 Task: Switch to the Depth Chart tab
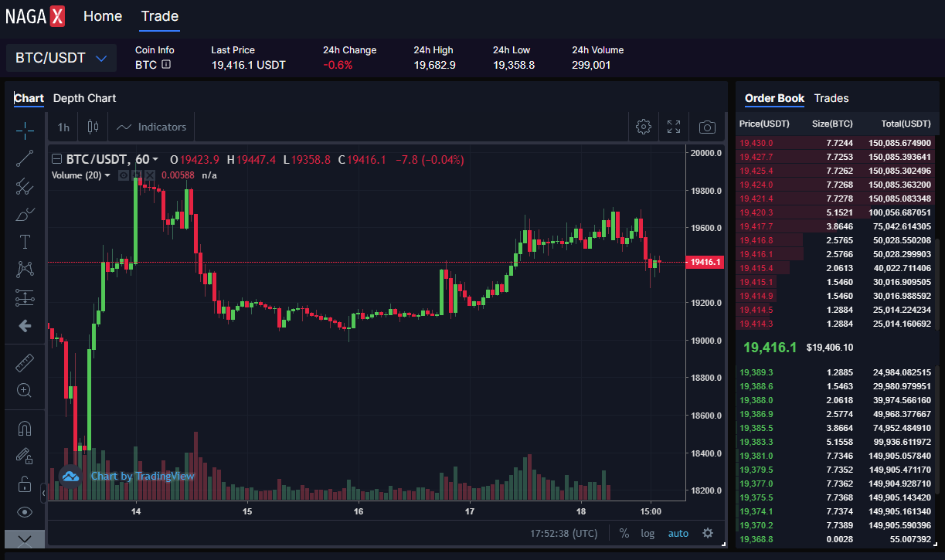[85, 98]
